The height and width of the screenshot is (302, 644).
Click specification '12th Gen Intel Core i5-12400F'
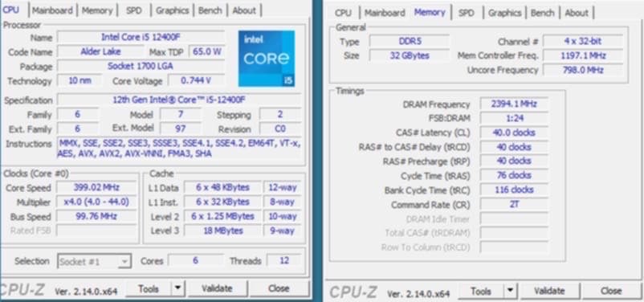tap(180, 100)
